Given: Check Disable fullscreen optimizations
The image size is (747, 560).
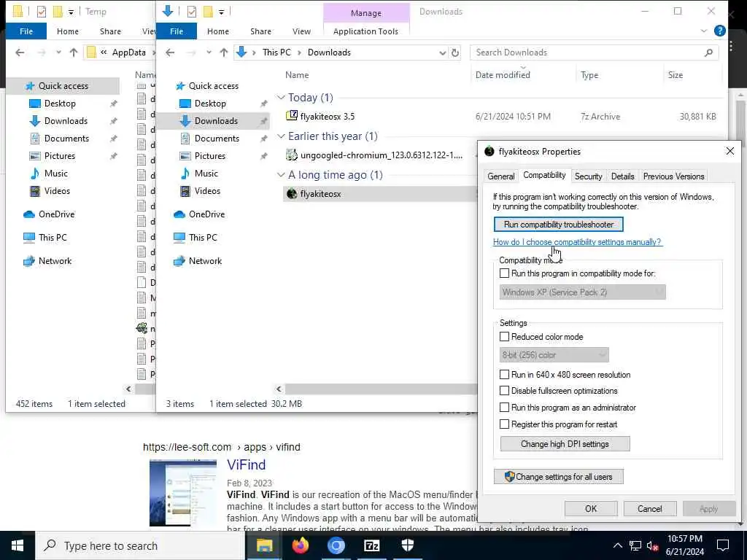Looking at the screenshot, I should [504, 391].
